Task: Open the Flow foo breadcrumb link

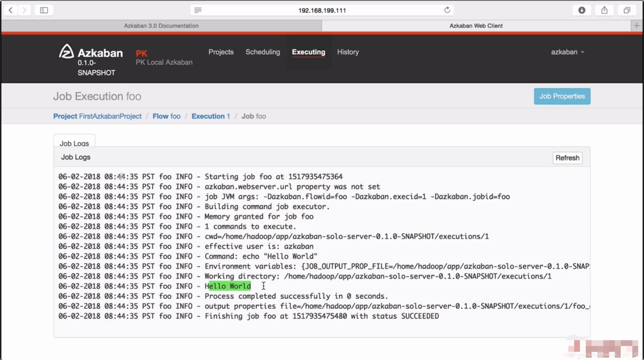Action: pyautogui.click(x=167, y=116)
